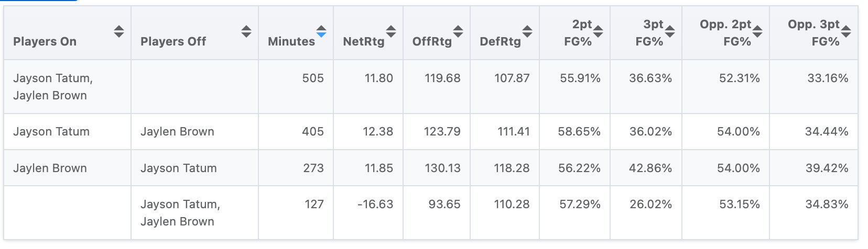Click the Players Off sort arrows
The width and height of the screenshot is (868, 249).
click(x=246, y=31)
